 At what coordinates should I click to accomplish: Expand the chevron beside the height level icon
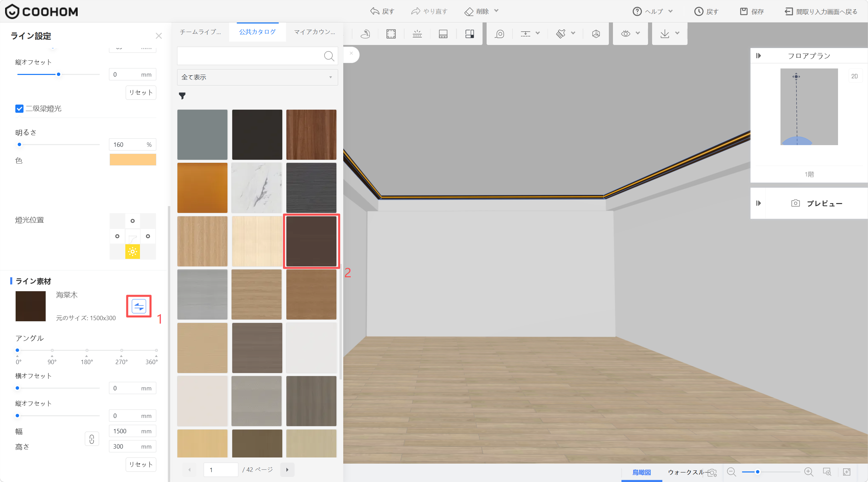coord(538,33)
